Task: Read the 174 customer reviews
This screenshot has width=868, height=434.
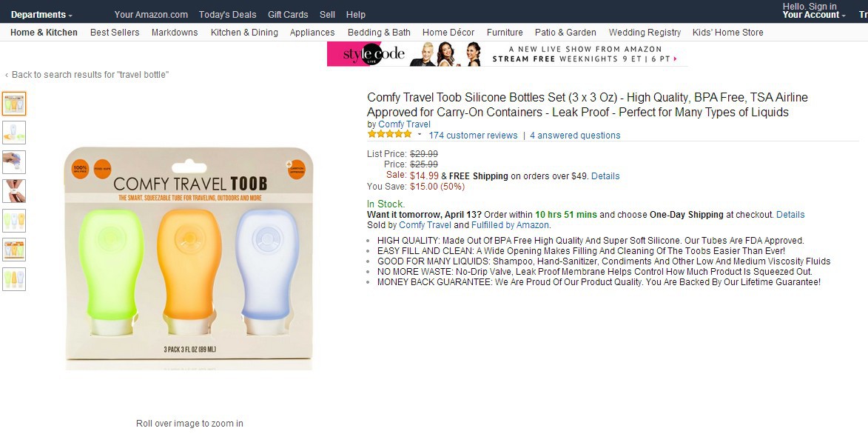Action: (x=473, y=136)
